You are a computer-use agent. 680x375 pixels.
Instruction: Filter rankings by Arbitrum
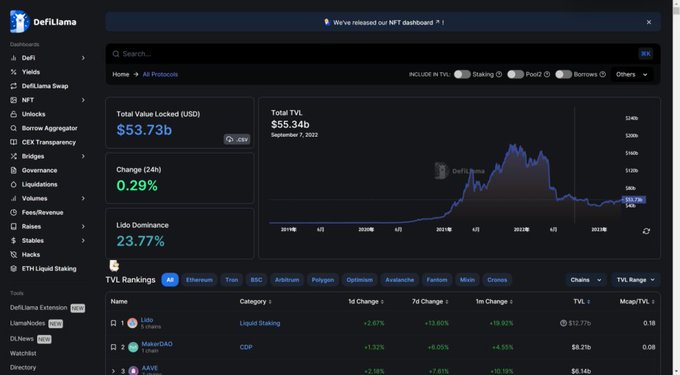point(287,280)
